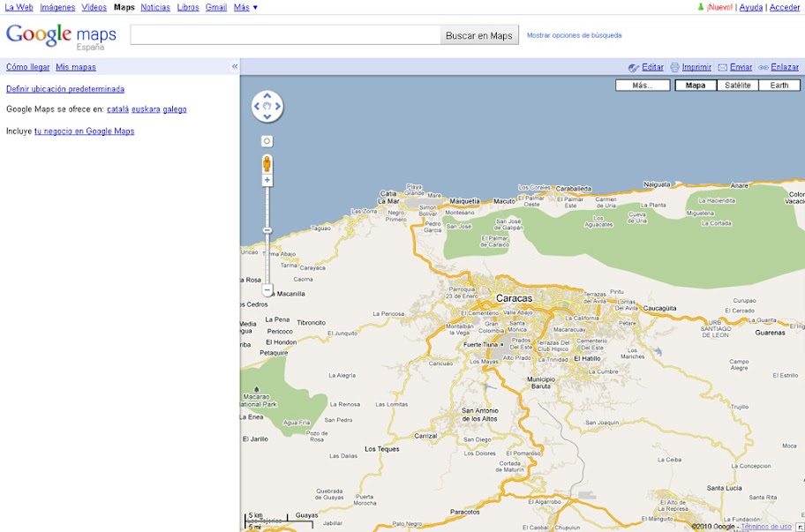Image resolution: width=805 pixels, height=532 pixels.
Task: Click the Caracas city label
Action: [514, 298]
